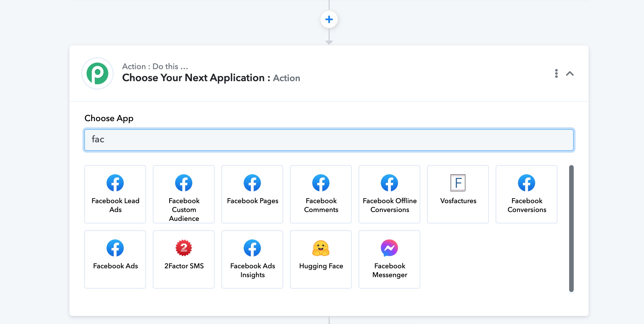Select the Facebook Custom Audience icon
644x324 pixels.
pos(184,183)
